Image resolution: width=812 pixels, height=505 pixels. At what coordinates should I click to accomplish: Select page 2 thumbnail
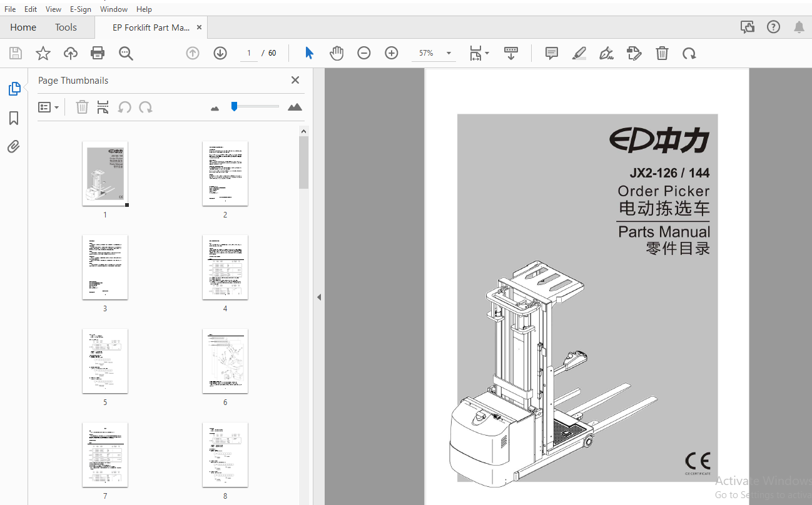pos(225,174)
